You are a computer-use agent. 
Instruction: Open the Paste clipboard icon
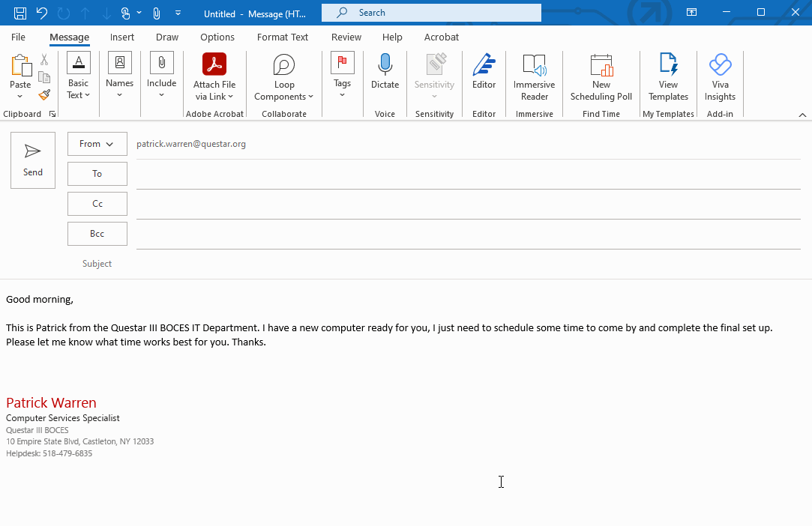(x=21, y=66)
